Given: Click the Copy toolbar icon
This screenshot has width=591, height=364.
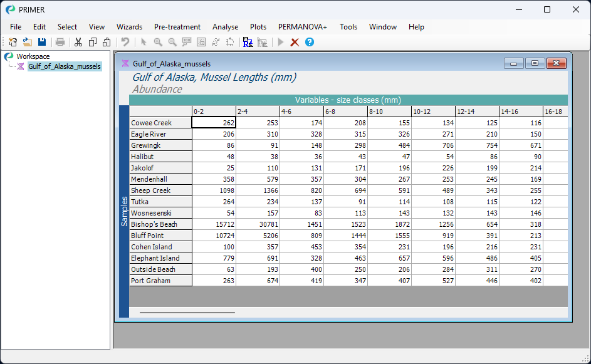Looking at the screenshot, I should click(x=92, y=42).
